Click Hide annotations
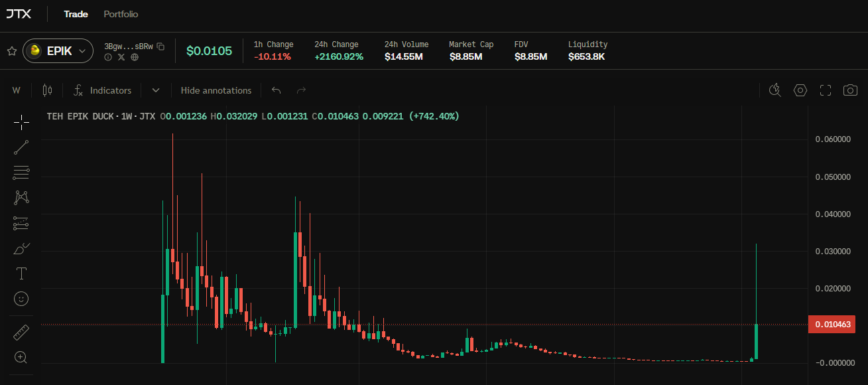Screen dimensions: 868x385 [x=216, y=90]
